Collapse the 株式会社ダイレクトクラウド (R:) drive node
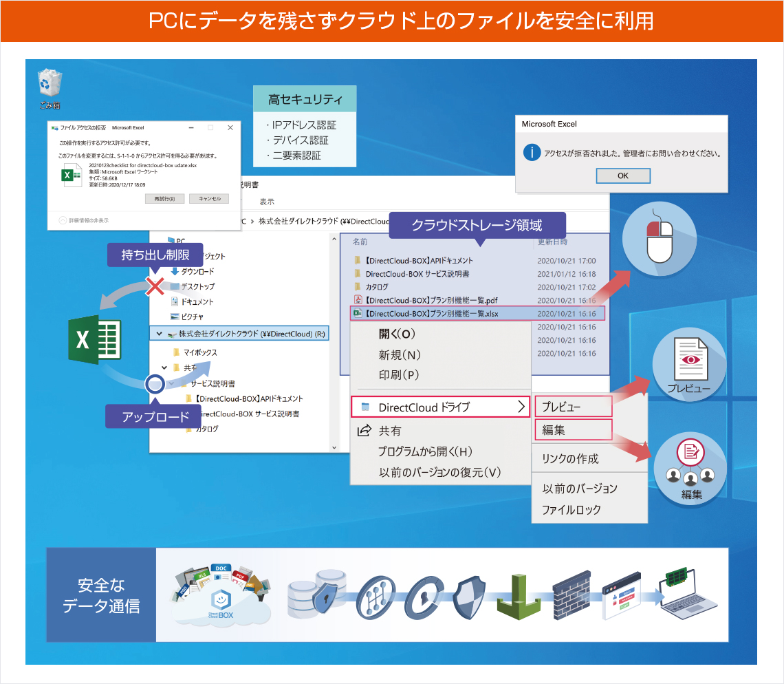The height and width of the screenshot is (684, 784). 158,334
